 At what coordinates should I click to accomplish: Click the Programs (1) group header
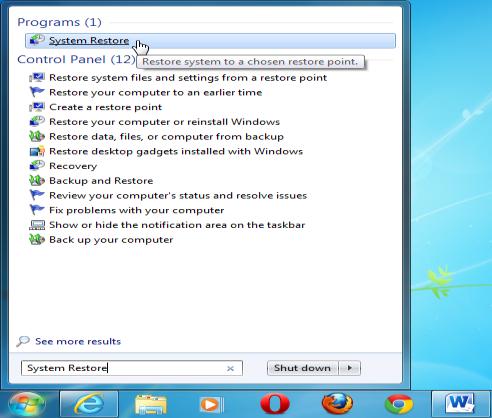coord(59,22)
